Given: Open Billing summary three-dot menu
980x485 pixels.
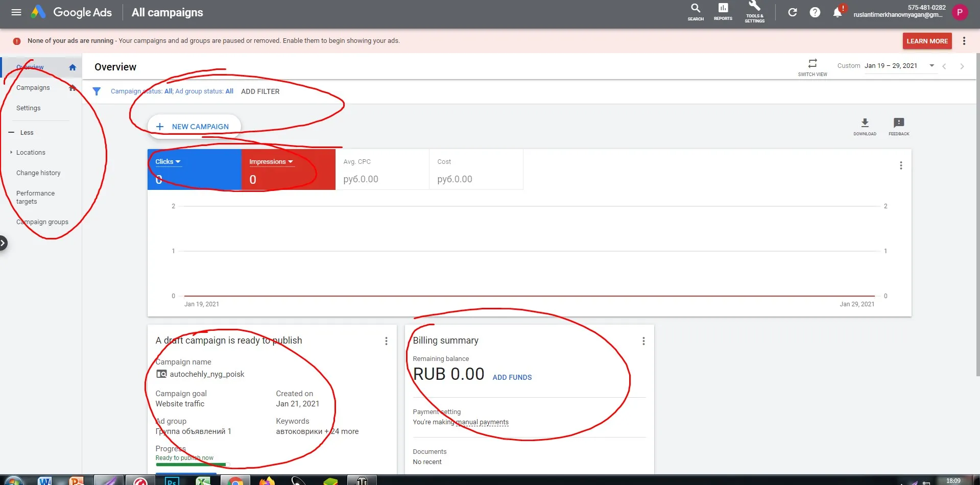Looking at the screenshot, I should coord(643,341).
